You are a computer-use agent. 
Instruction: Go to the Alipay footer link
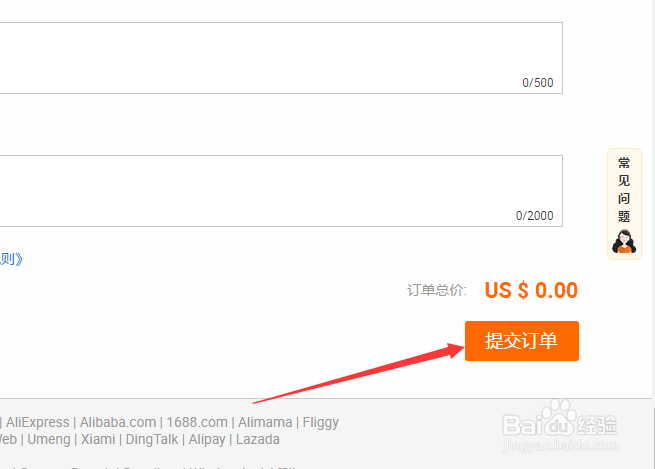coord(208,439)
